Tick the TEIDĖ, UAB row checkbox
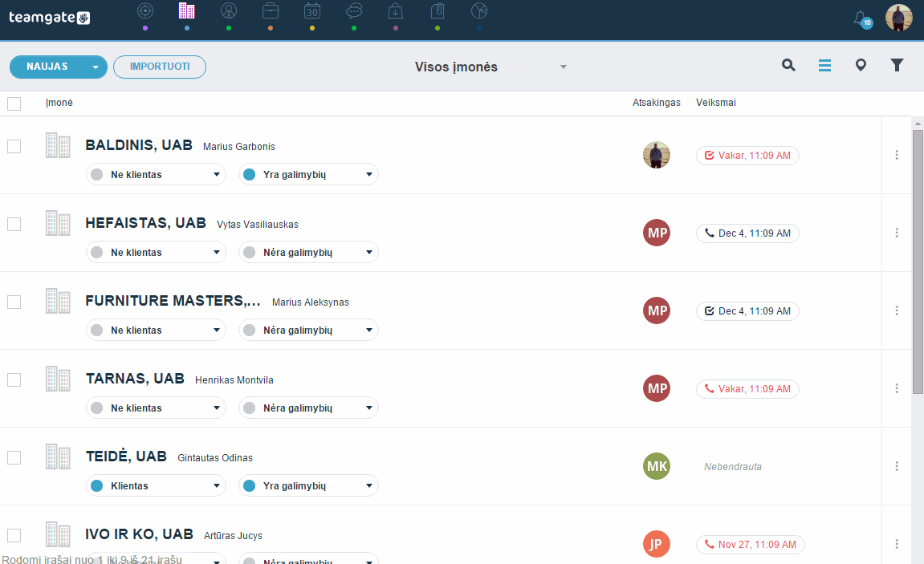 click(x=14, y=457)
